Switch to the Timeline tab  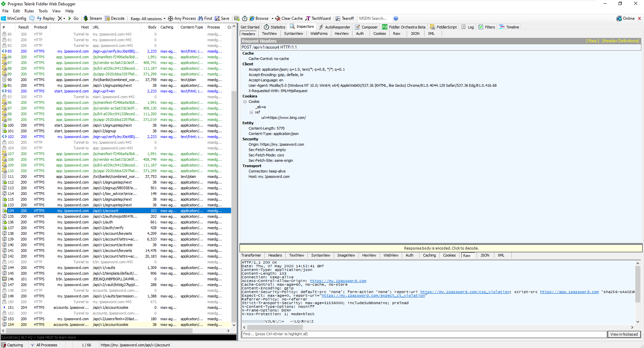pyautogui.click(x=509, y=27)
